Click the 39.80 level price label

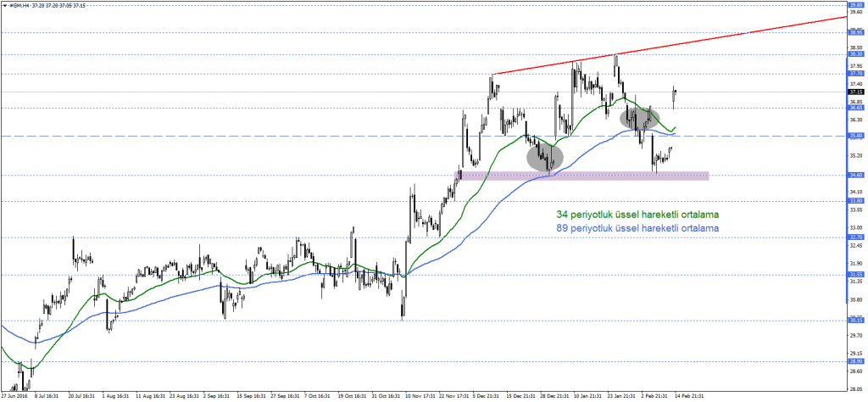click(856, 4)
